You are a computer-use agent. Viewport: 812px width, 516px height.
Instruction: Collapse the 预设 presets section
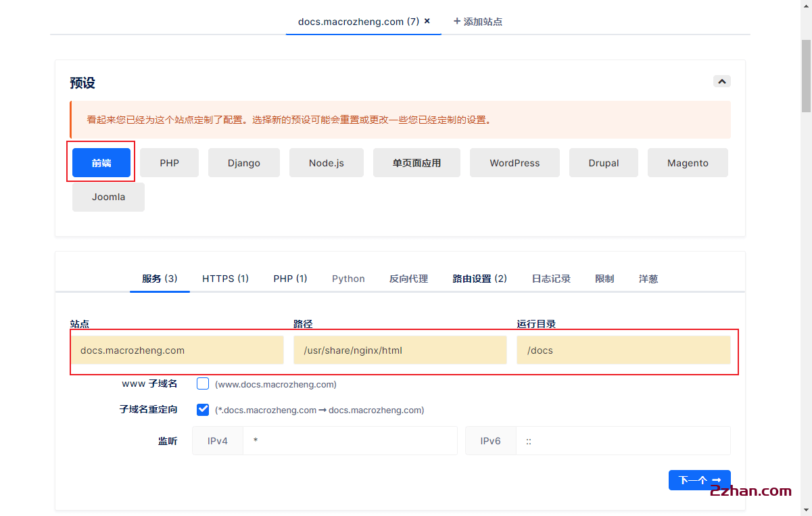[721, 80]
